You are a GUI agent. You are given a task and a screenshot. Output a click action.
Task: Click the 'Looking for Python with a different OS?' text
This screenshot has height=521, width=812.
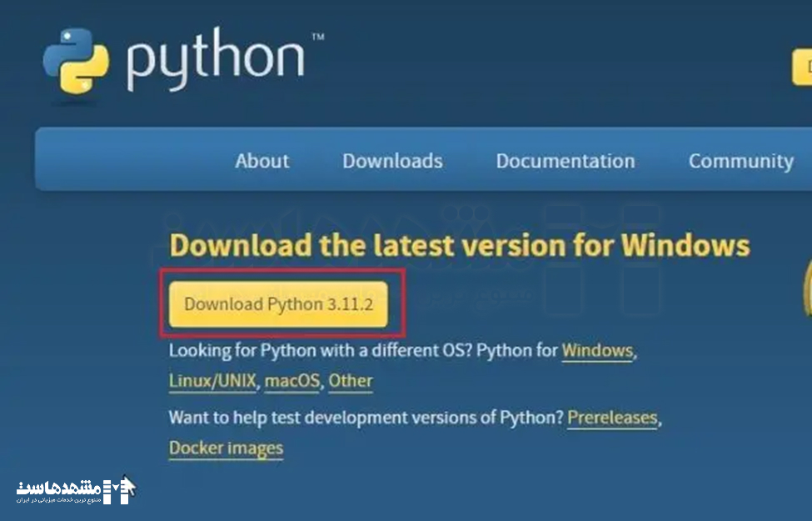(x=321, y=351)
